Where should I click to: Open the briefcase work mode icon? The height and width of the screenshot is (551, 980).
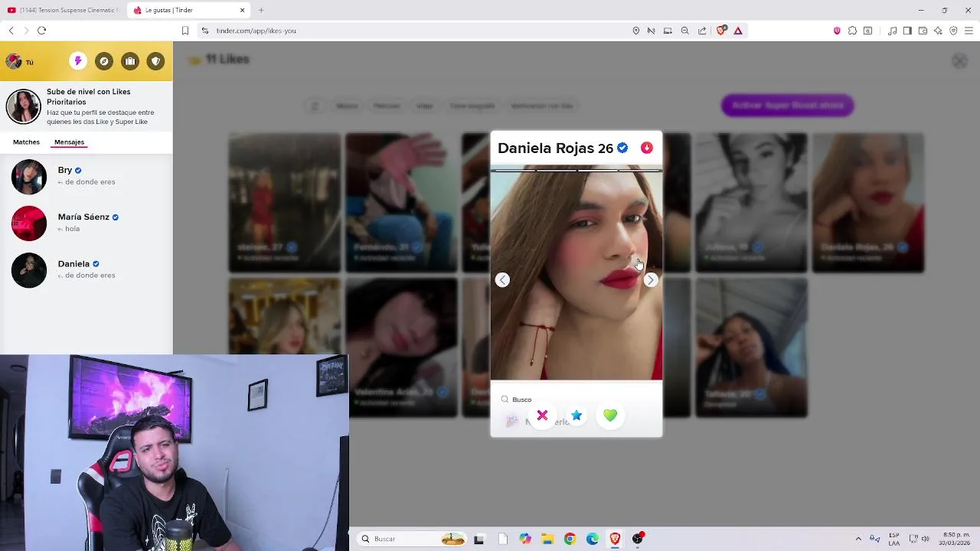pyautogui.click(x=130, y=61)
